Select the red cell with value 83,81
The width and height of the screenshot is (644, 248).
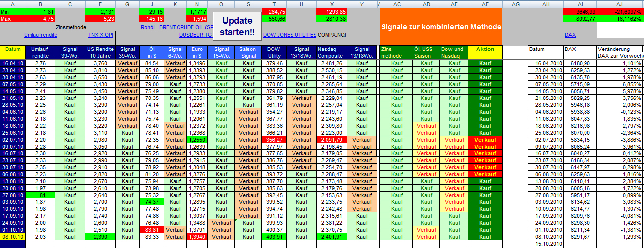(152, 230)
